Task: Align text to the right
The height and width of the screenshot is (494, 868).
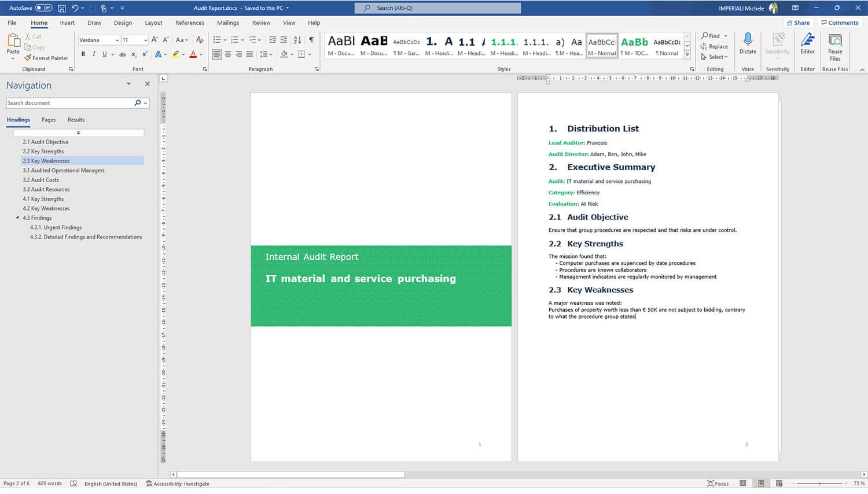Action: click(x=239, y=54)
